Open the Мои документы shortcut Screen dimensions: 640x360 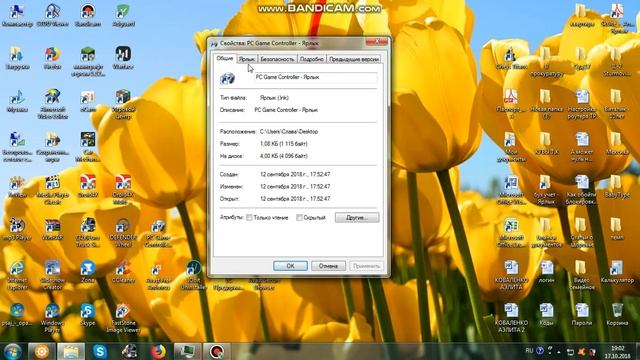pos(511,147)
